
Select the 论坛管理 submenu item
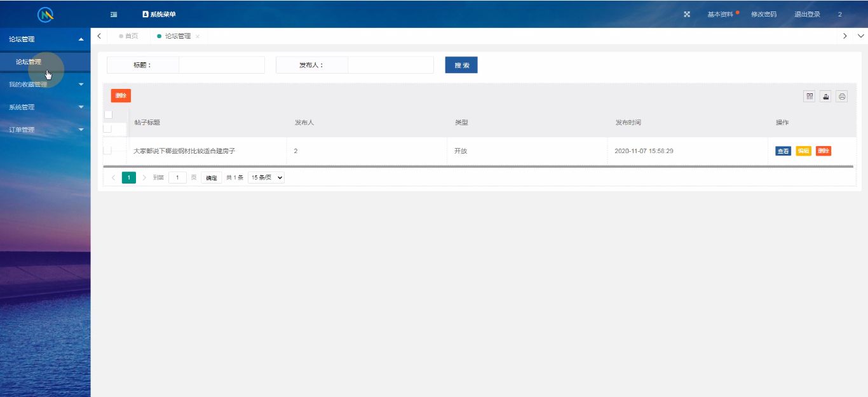coord(45,62)
